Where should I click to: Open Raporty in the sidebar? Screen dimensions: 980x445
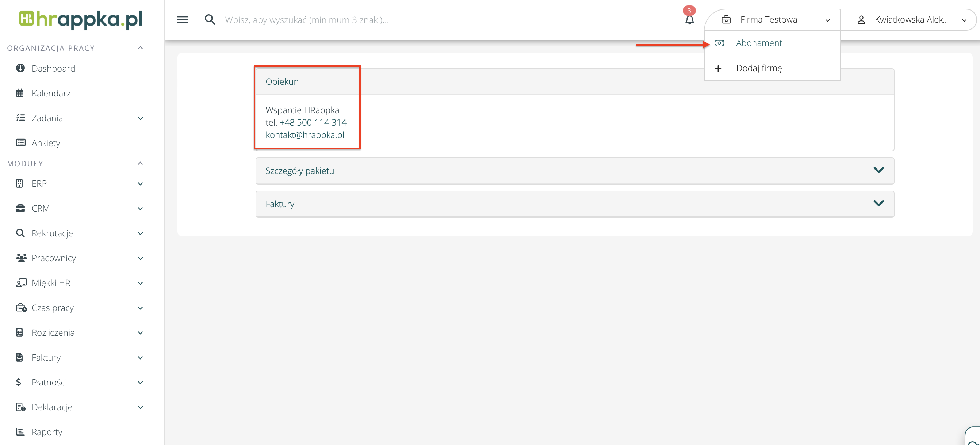coord(47,432)
